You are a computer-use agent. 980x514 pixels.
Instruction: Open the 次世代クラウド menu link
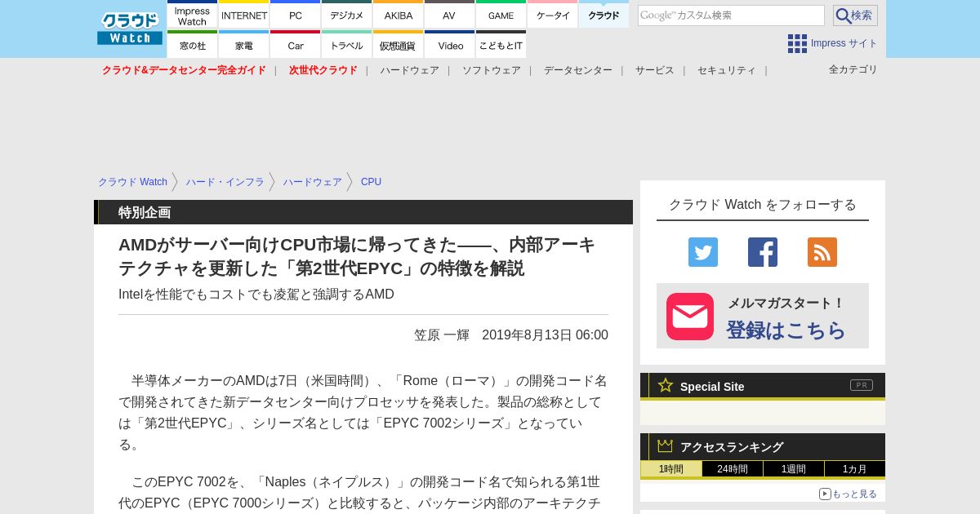pos(323,70)
